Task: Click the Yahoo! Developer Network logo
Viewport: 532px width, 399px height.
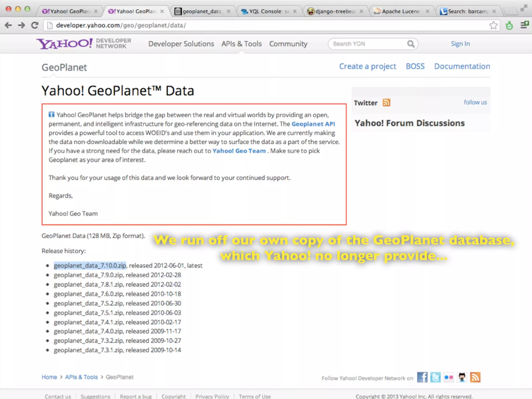Action: click(x=84, y=43)
